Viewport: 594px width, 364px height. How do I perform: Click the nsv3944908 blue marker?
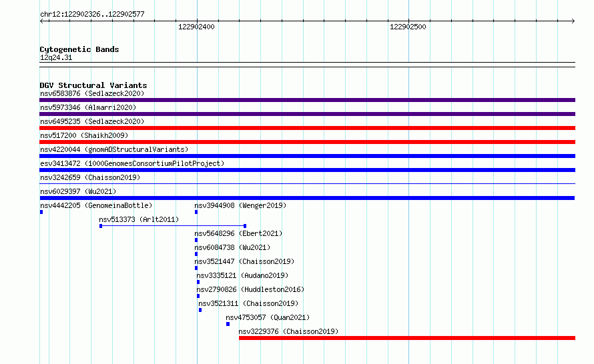tap(196, 212)
